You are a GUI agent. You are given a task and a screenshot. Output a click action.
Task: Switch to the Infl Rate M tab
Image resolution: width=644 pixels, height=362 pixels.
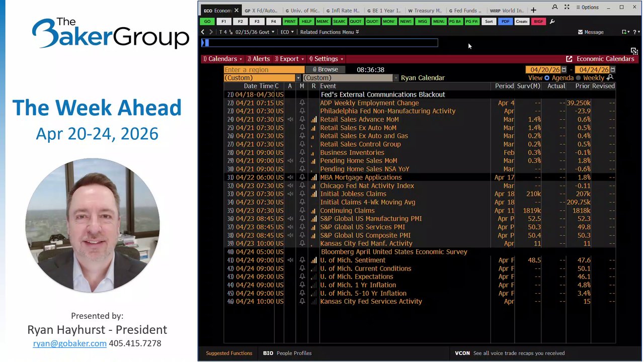coord(343,11)
